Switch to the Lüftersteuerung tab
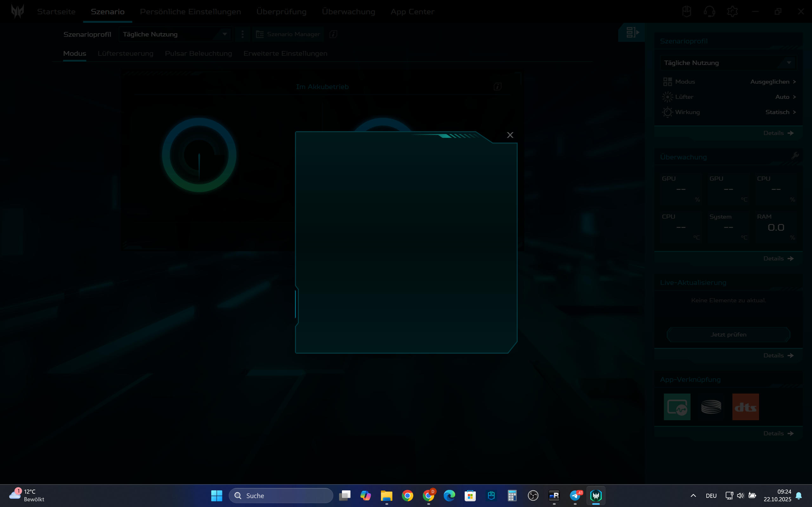 126,54
